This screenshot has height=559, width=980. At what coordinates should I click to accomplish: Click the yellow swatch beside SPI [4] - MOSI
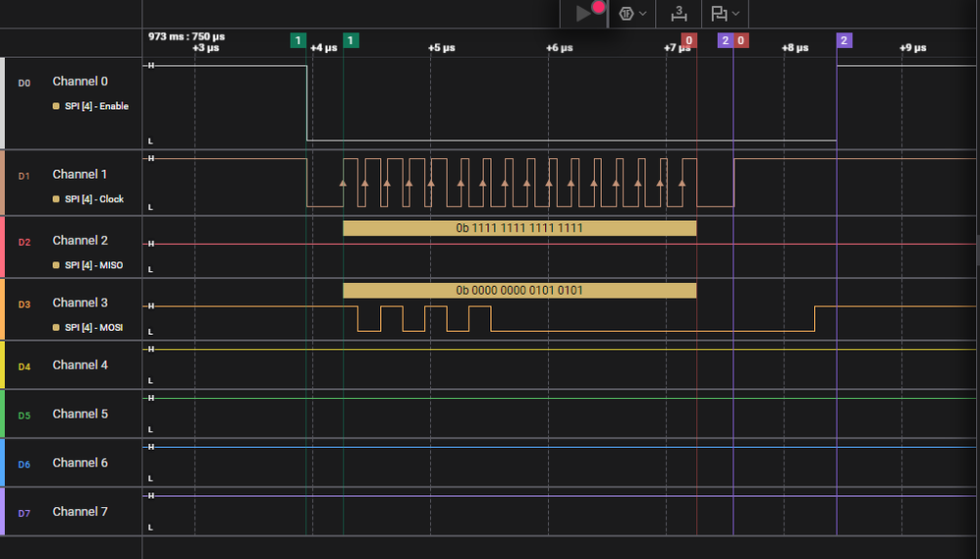56,328
